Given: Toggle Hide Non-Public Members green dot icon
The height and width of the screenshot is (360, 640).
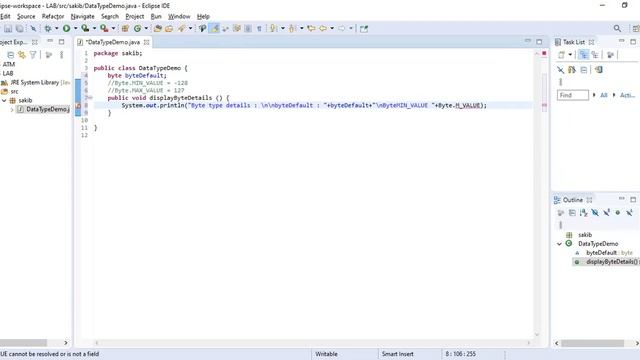Looking at the screenshot, I should pos(618,213).
